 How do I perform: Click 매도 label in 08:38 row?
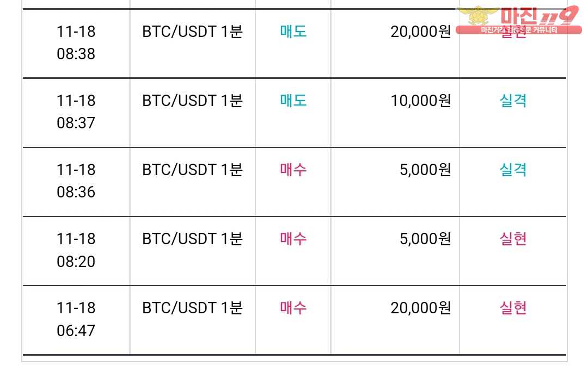coord(293,32)
